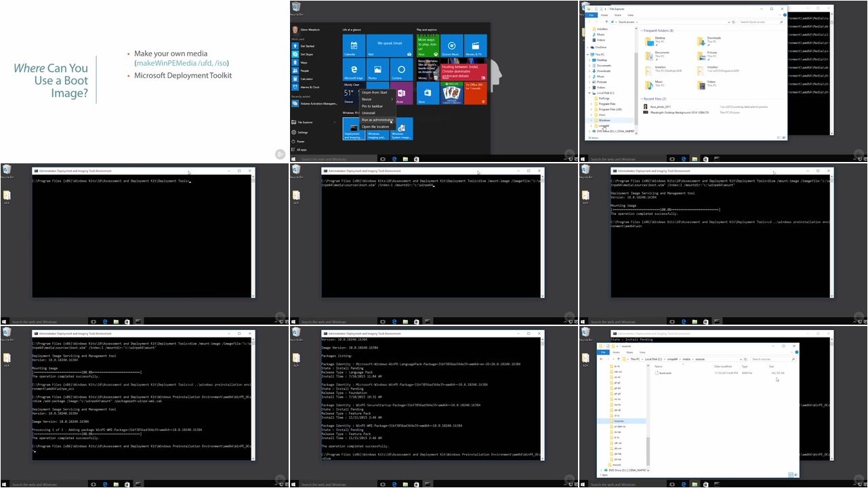Viewport: 868px width, 488px height.
Task: Switch to details view in sources window
Action: (x=791, y=474)
